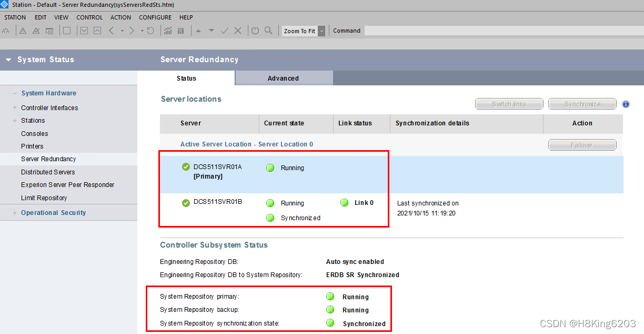Click the power enable/disable icon
The image size is (644, 334).
255,31
